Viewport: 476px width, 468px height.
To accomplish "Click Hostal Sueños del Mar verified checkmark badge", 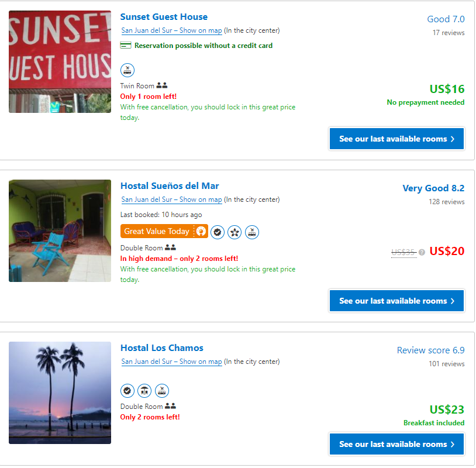I will tap(218, 232).
